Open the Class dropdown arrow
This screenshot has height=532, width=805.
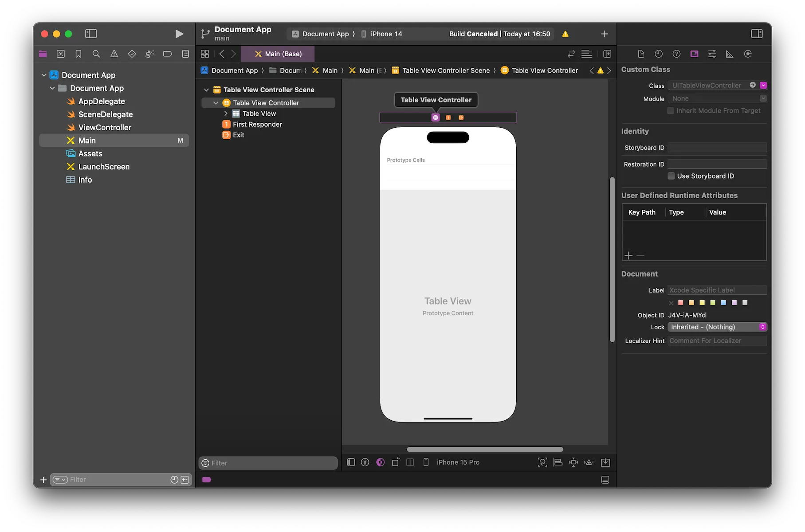(763, 86)
